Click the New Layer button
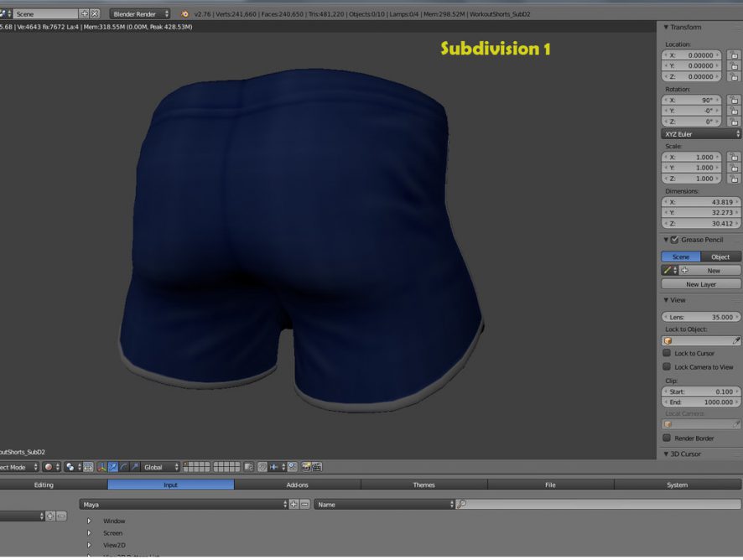 click(x=701, y=284)
